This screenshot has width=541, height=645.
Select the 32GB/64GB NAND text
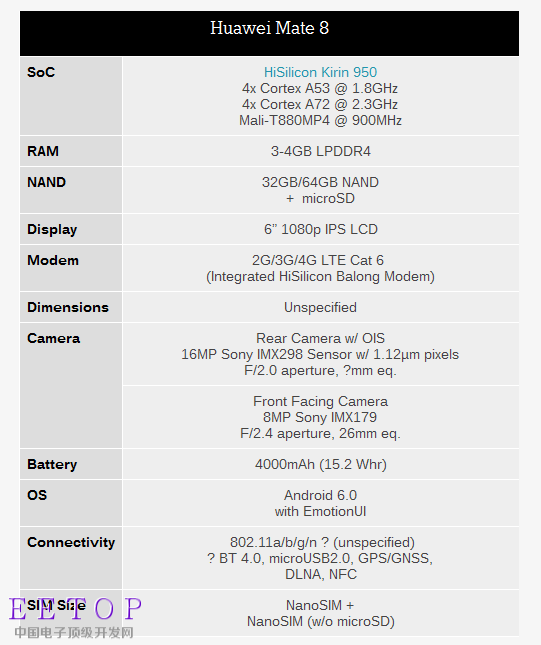(320, 182)
